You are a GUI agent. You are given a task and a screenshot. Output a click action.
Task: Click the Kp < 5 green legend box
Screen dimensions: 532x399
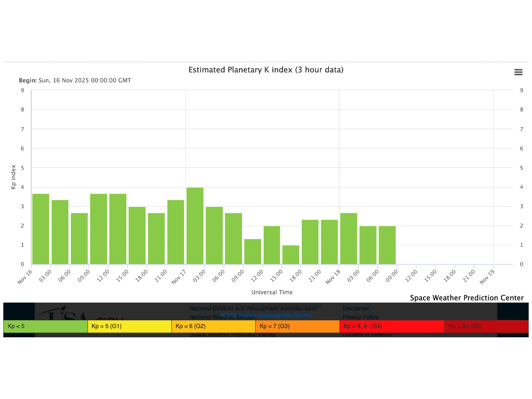[x=45, y=326]
